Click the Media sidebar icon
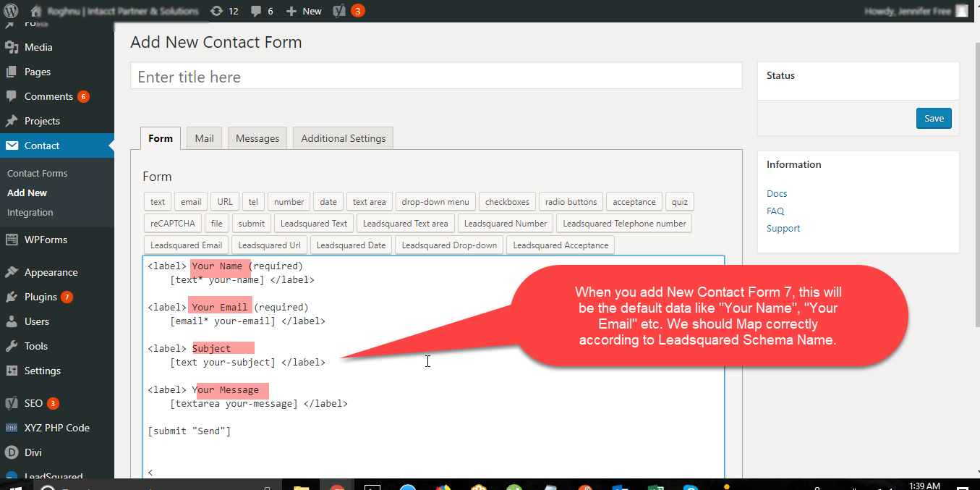The height and width of the screenshot is (490, 980). point(11,47)
